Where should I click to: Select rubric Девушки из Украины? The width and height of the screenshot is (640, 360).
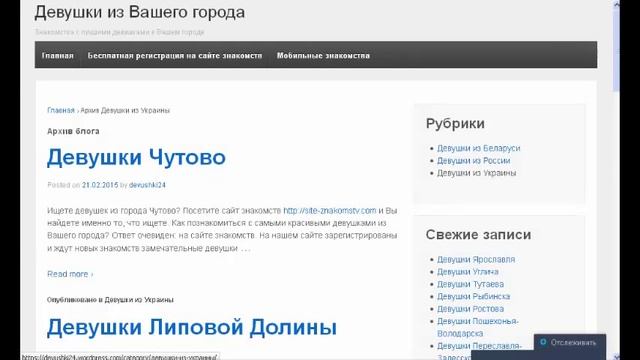coord(476,173)
